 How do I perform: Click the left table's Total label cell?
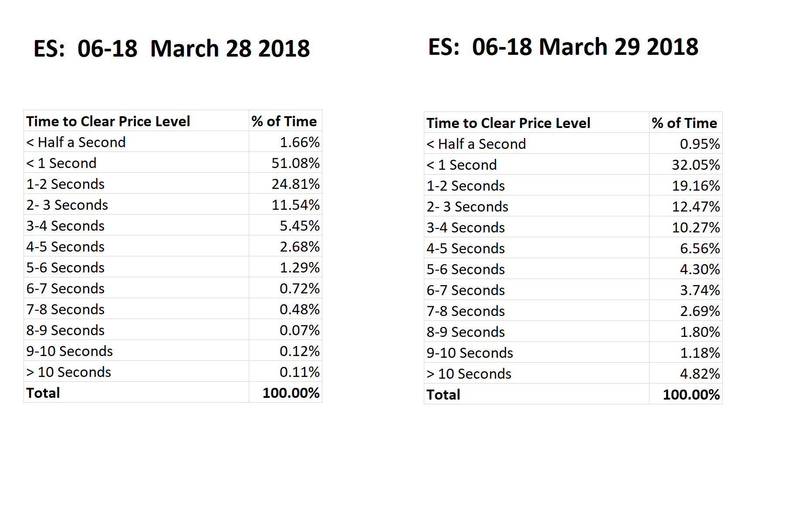click(x=136, y=393)
